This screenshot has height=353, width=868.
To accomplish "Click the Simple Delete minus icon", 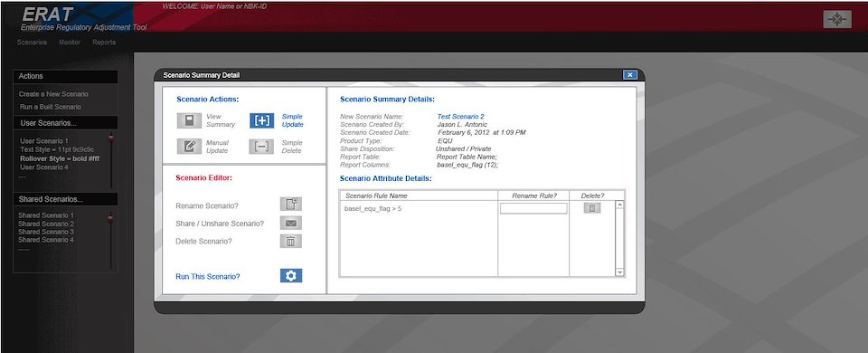I will 261,147.
